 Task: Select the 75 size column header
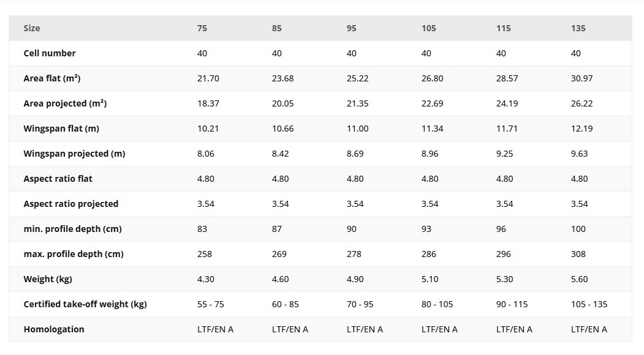click(x=202, y=28)
